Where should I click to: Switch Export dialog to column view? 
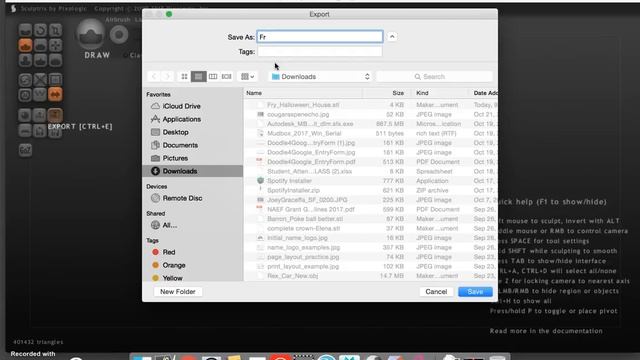[x=213, y=76]
